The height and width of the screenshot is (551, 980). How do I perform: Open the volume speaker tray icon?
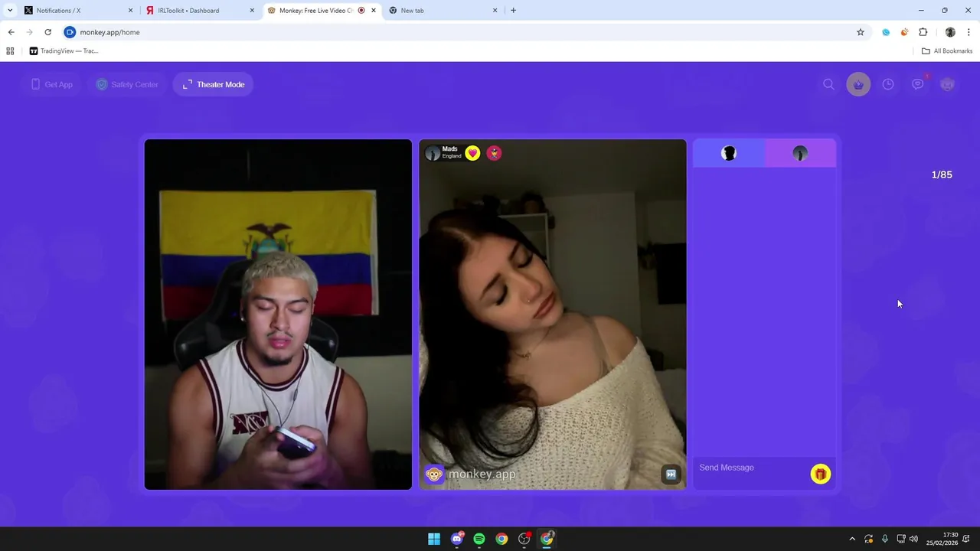[x=913, y=539]
